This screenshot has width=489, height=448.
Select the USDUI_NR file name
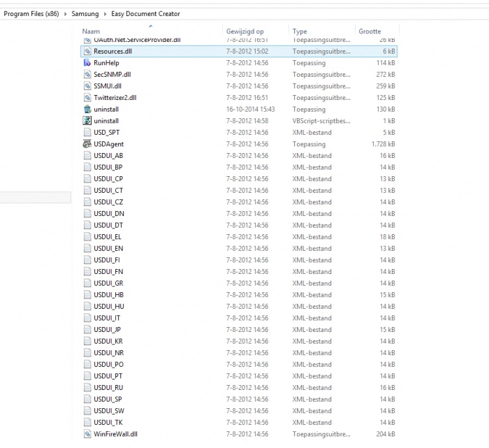coord(109,352)
